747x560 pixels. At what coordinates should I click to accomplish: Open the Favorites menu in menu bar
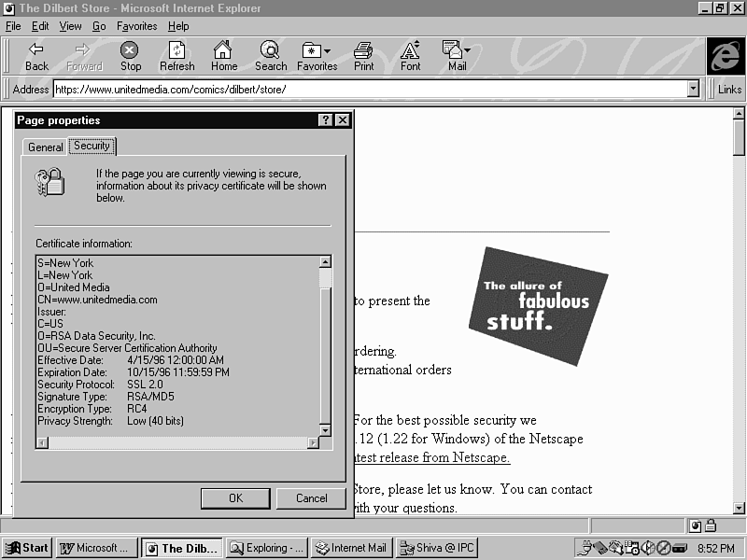[x=136, y=26]
